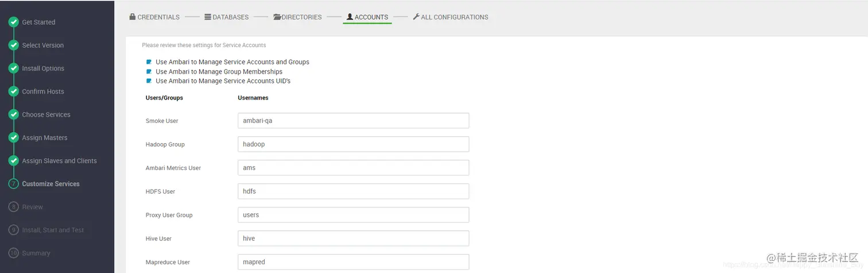Open the Directories tab
Viewport: 868px width, 273px height.
tap(297, 17)
